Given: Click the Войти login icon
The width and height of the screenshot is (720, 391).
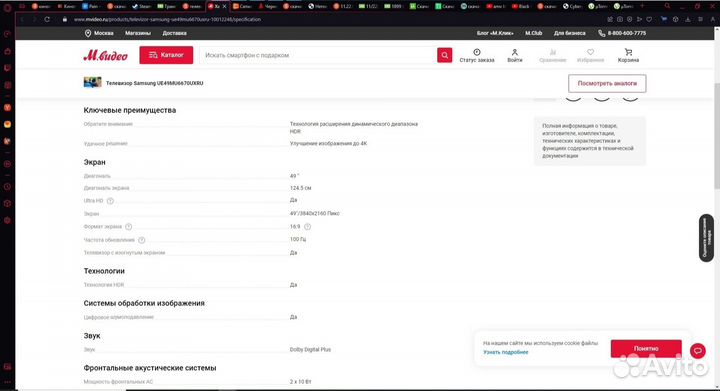Looking at the screenshot, I should coord(515,56).
